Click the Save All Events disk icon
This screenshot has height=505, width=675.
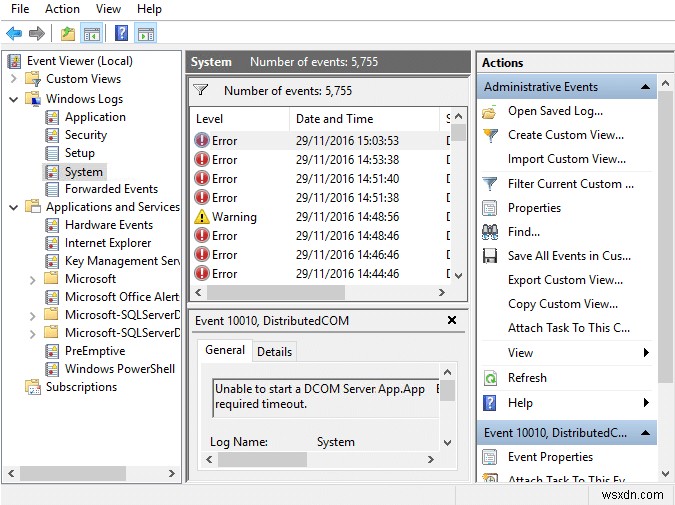point(490,256)
